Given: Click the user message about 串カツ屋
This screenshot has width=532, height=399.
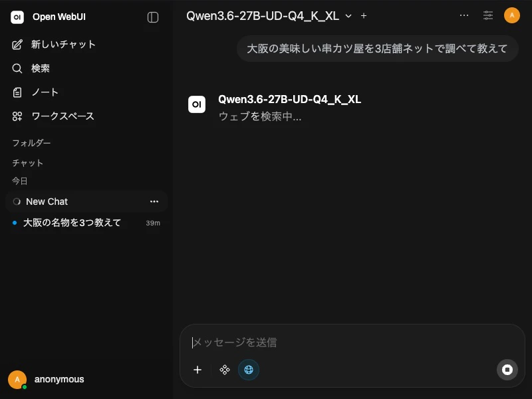Looking at the screenshot, I should point(377,49).
